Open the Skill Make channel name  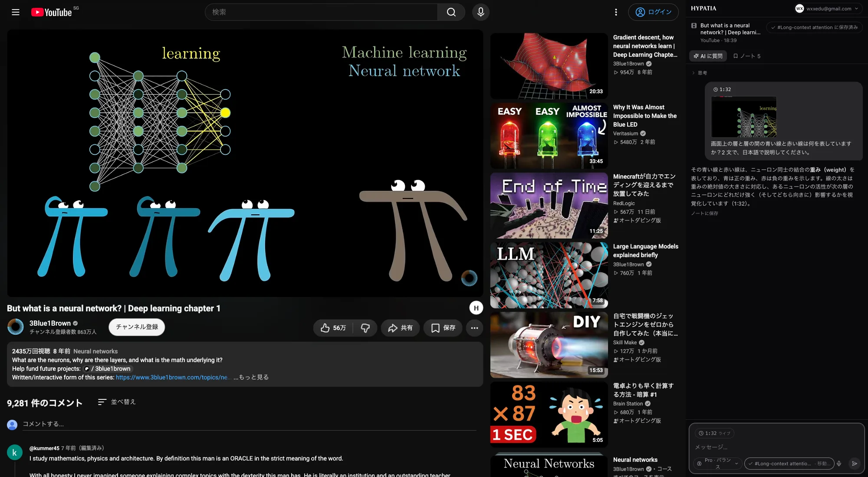[625, 343]
